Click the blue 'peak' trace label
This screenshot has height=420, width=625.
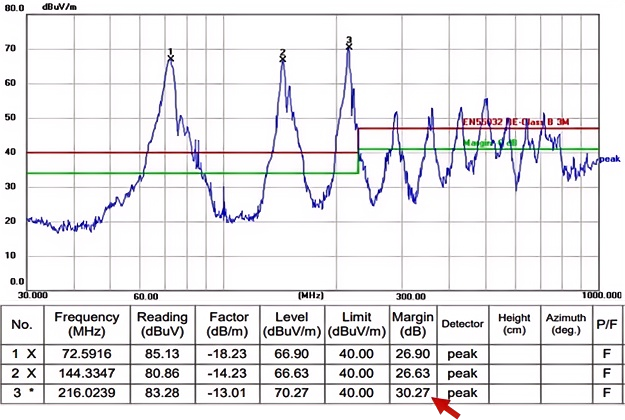pos(609,159)
